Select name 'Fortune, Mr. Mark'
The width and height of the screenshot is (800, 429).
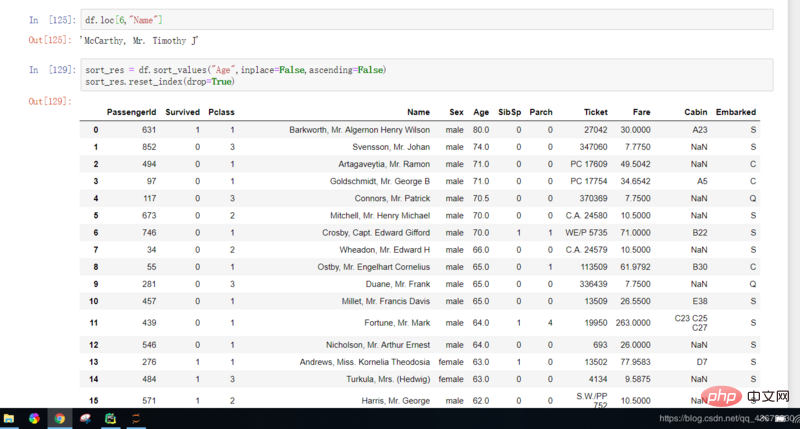point(397,323)
